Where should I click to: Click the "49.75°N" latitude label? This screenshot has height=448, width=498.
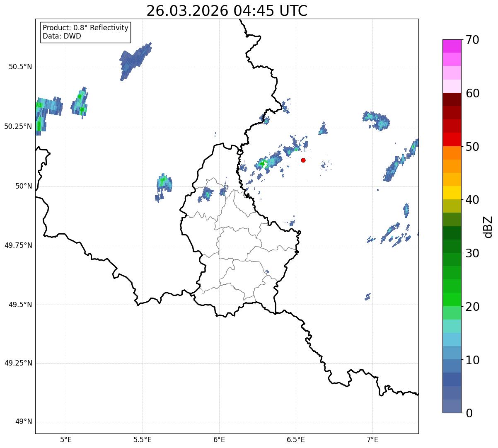tap(18, 245)
